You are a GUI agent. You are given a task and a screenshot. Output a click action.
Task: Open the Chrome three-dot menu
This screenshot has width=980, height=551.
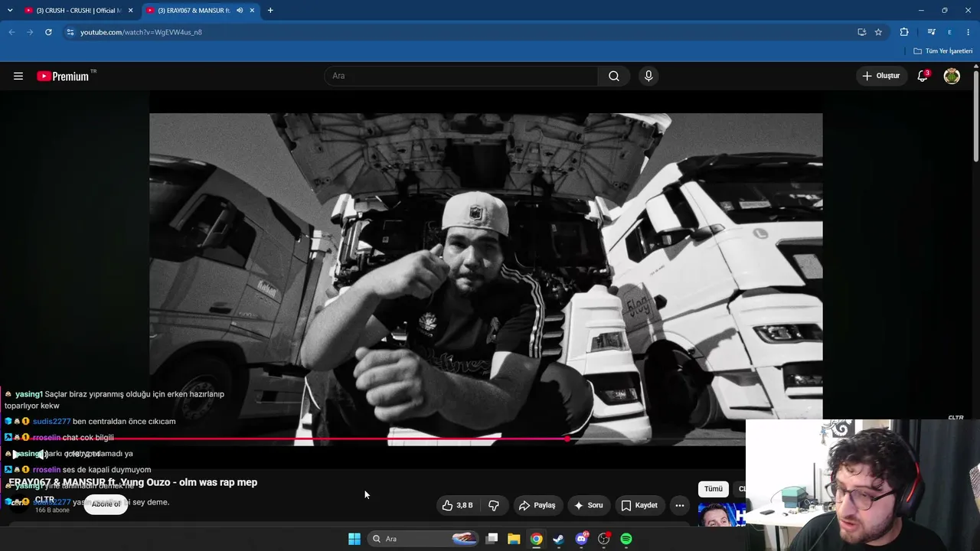pyautogui.click(x=969, y=32)
